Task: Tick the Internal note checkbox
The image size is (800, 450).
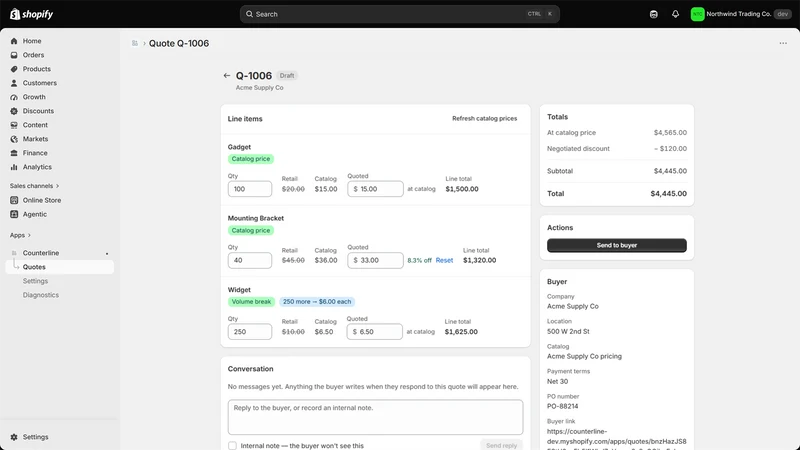Action: [x=232, y=445]
